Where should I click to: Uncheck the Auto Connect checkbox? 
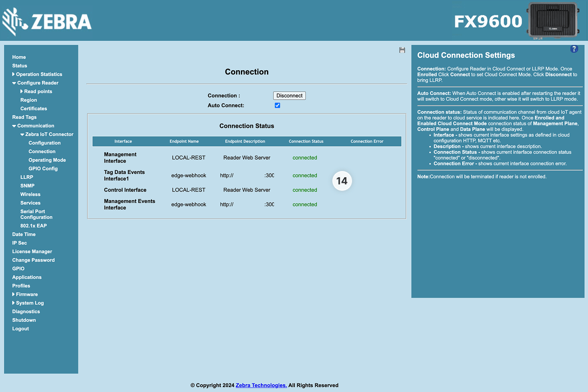pos(277,105)
